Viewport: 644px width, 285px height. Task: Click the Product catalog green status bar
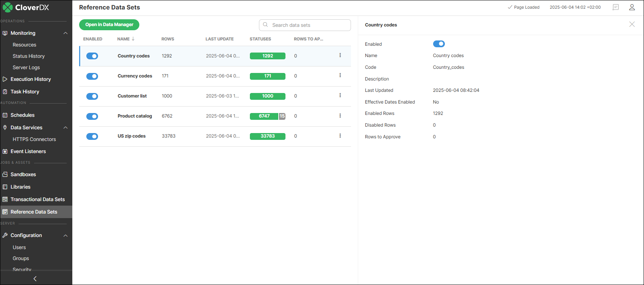point(264,116)
